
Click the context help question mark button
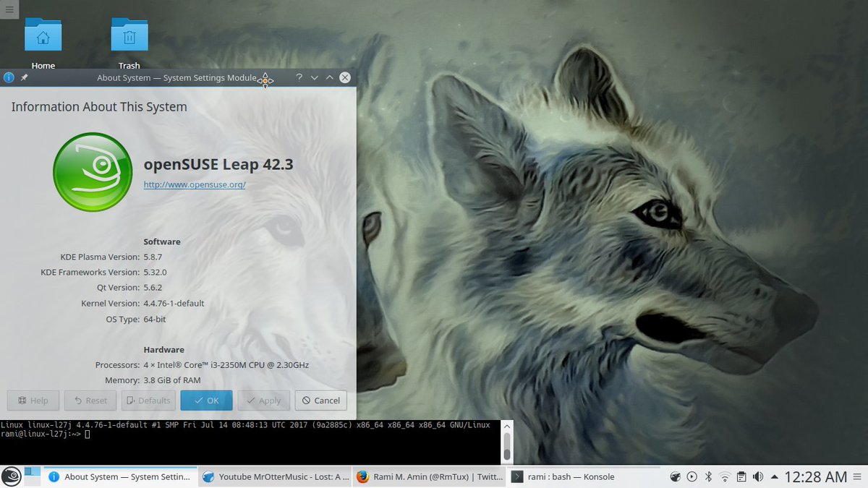click(299, 77)
